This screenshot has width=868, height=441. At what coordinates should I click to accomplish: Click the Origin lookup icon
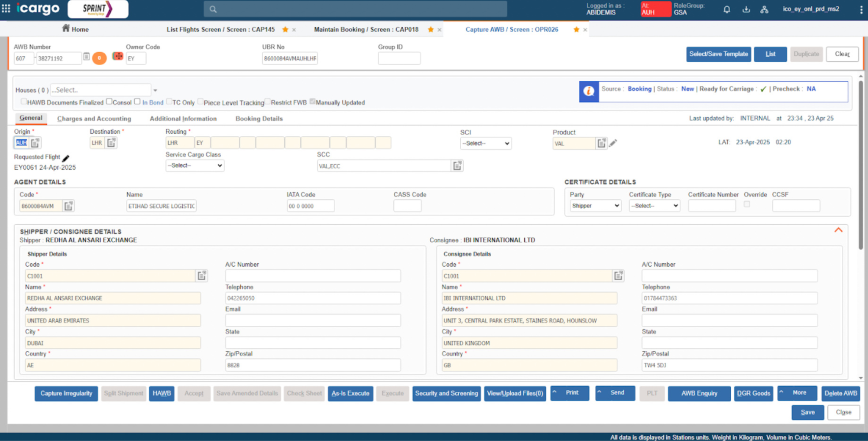coord(35,143)
